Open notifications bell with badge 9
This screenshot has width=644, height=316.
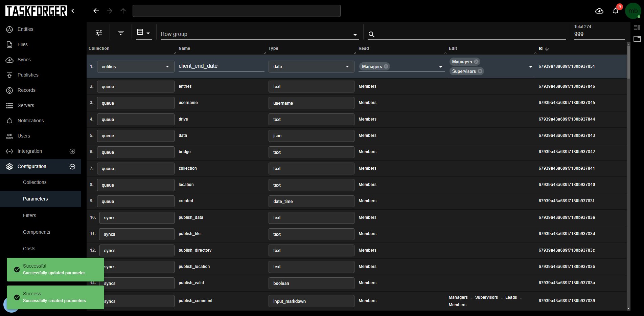tap(616, 11)
